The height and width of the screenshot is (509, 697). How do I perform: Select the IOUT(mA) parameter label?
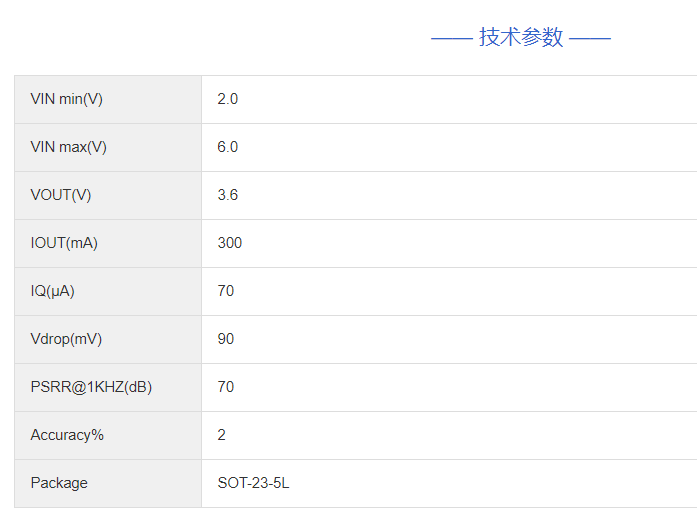64,243
